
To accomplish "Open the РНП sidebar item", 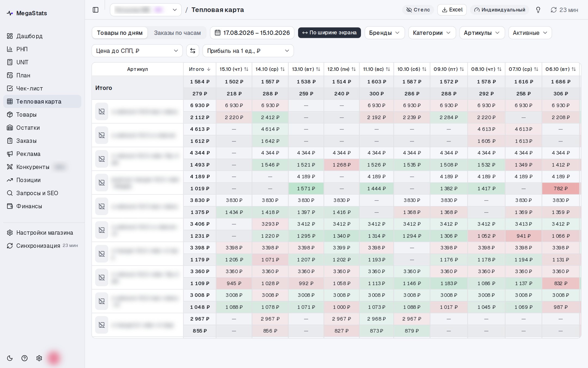I will click(42, 49).
